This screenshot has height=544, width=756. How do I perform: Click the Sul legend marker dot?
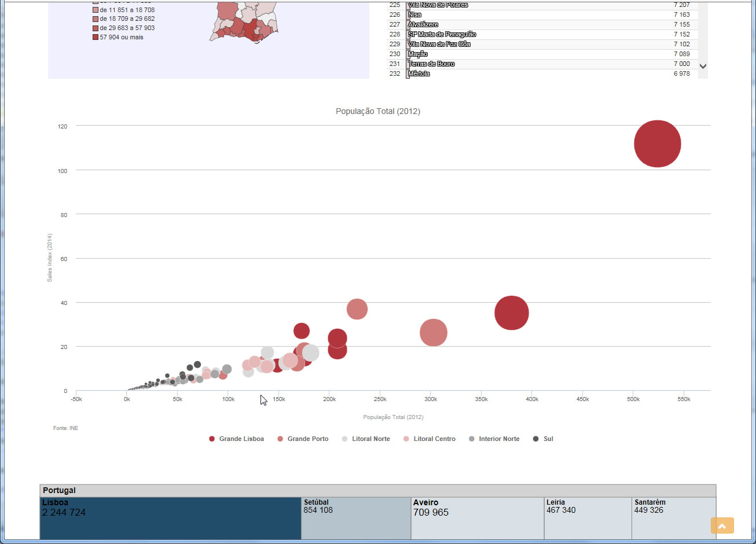pos(536,439)
